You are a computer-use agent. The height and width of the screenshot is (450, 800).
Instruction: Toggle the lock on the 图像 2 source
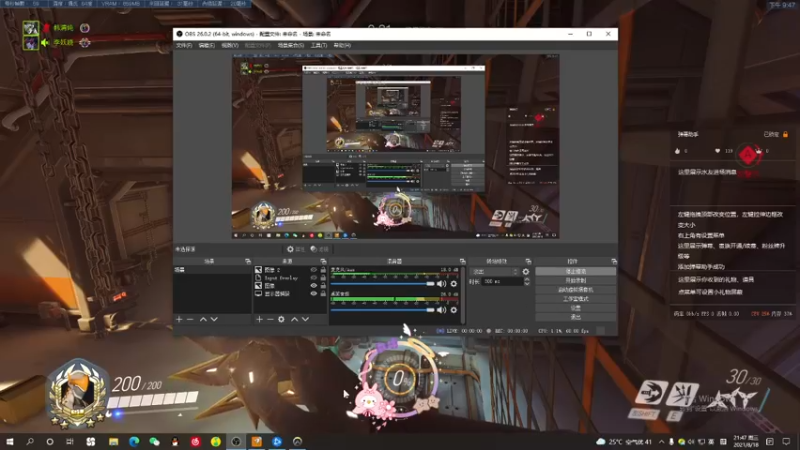point(323,270)
